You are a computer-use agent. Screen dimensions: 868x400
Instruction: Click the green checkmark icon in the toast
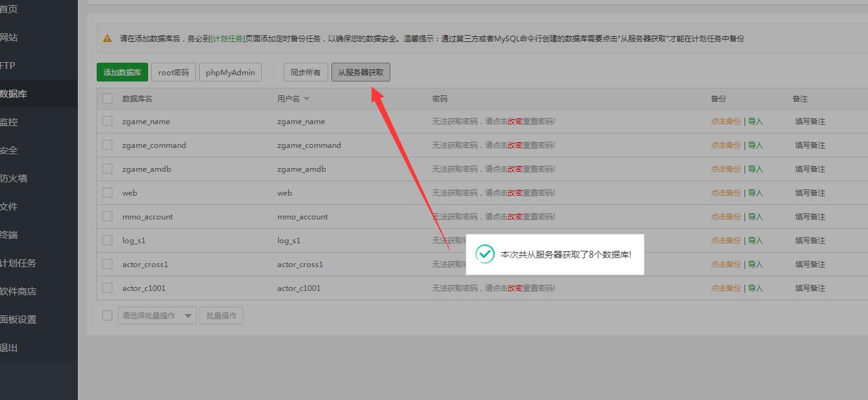coord(485,254)
